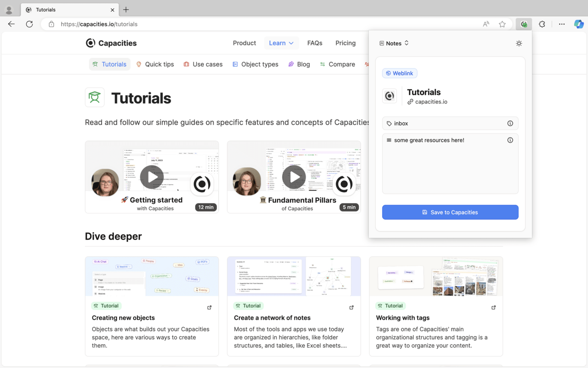The height and width of the screenshot is (368, 588).
Task: Open the Product menu item
Action: (244, 43)
